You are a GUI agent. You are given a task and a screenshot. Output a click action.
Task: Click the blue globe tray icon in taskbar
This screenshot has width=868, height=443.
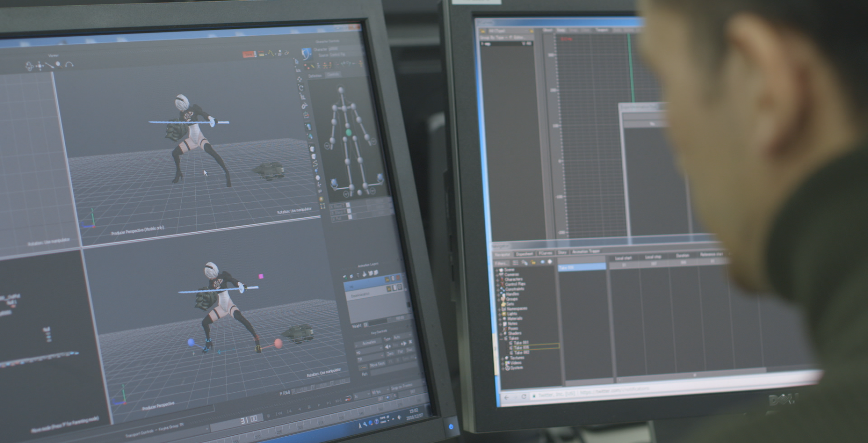point(371,423)
